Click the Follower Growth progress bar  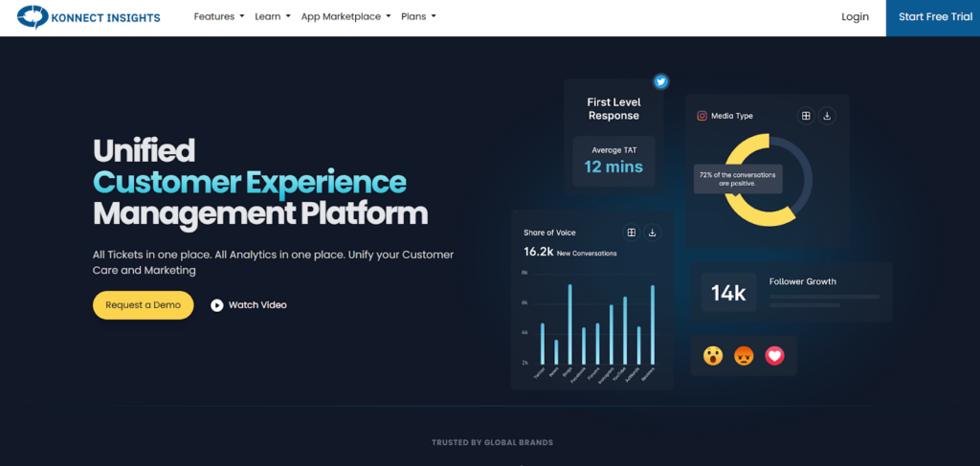(824, 297)
